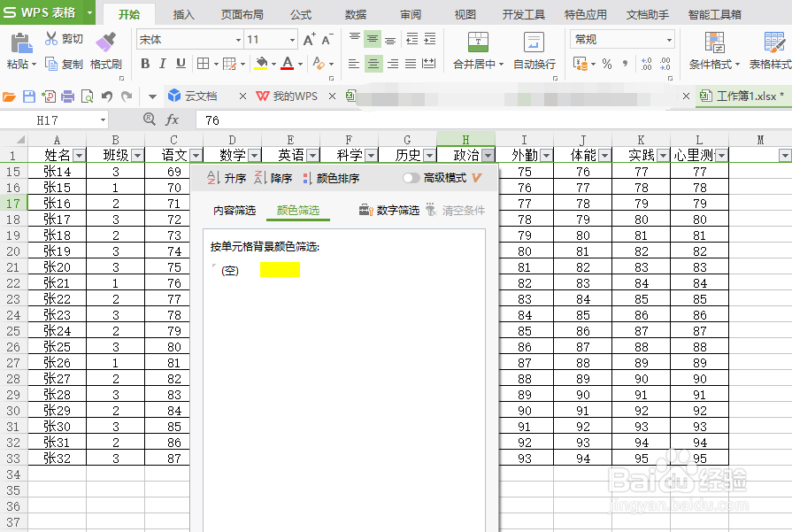This screenshot has height=532, width=792.
Task: Open the 公式 ribbon tab
Action: (301, 15)
